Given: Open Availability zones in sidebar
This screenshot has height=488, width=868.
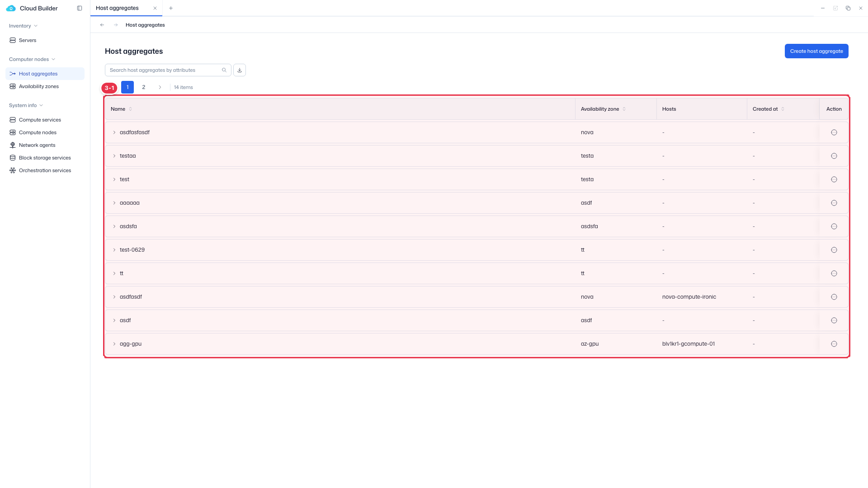Looking at the screenshot, I should coord(45,86).
